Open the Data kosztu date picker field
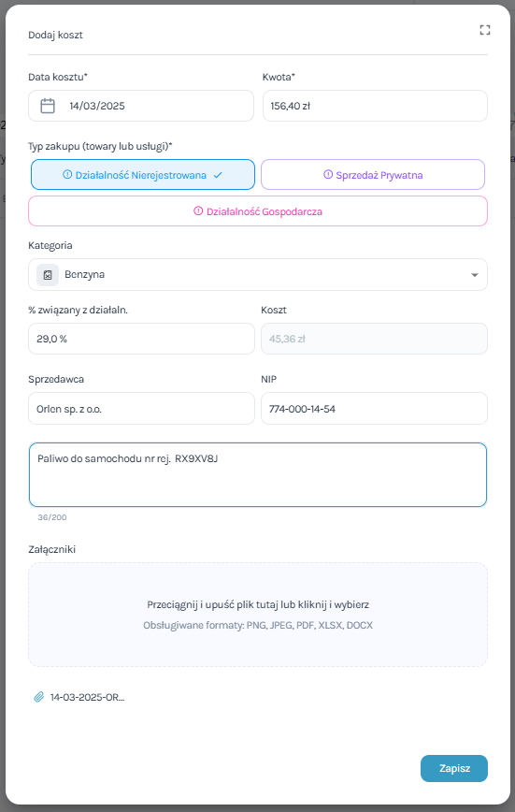The height and width of the screenshot is (812, 515). point(141,106)
